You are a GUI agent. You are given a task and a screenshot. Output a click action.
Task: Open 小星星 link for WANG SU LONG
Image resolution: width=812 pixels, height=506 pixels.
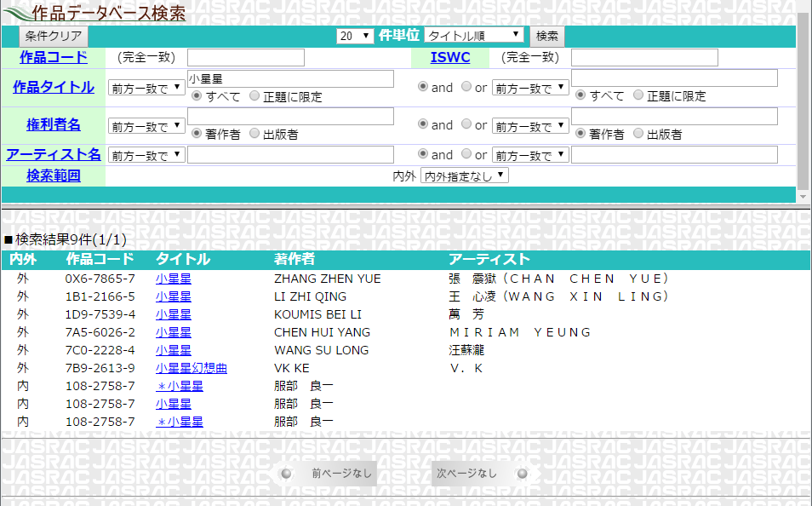click(174, 350)
